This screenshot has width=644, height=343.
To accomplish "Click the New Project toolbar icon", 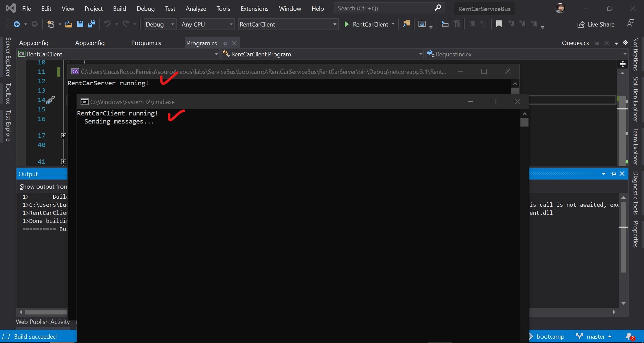I will click(51, 24).
